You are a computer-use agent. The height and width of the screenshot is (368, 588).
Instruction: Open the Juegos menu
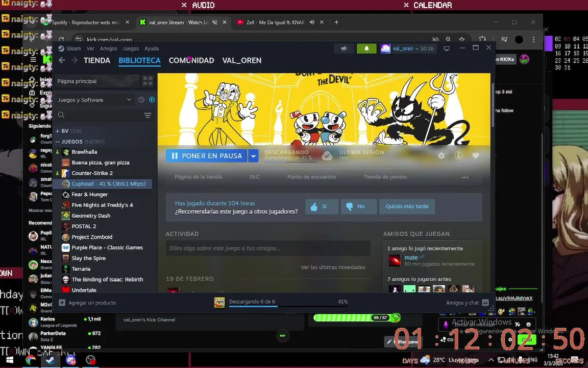tap(131, 49)
